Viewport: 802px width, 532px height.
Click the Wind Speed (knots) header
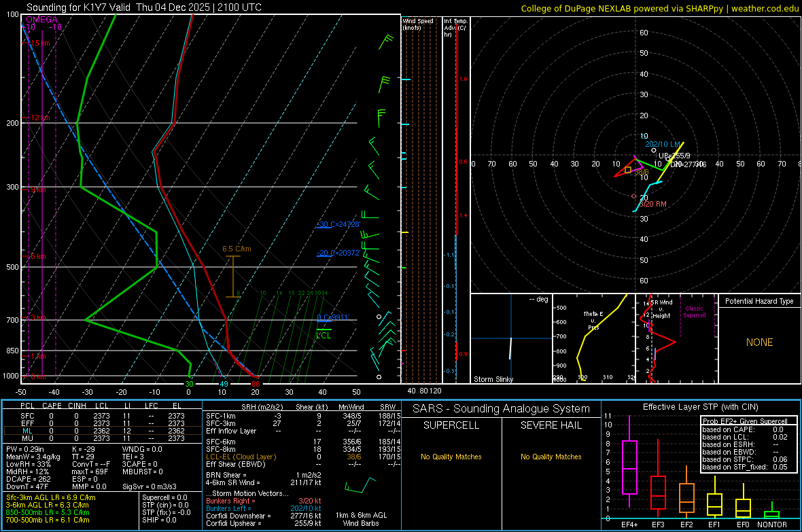click(x=418, y=24)
